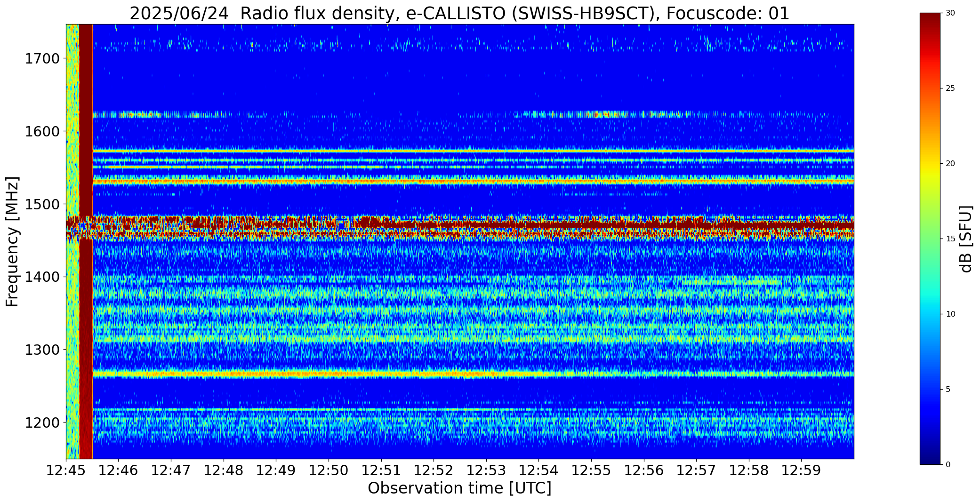980x502 pixels.
Task: Click the colorbar tick label 15
Action: [x=950, y=239]
